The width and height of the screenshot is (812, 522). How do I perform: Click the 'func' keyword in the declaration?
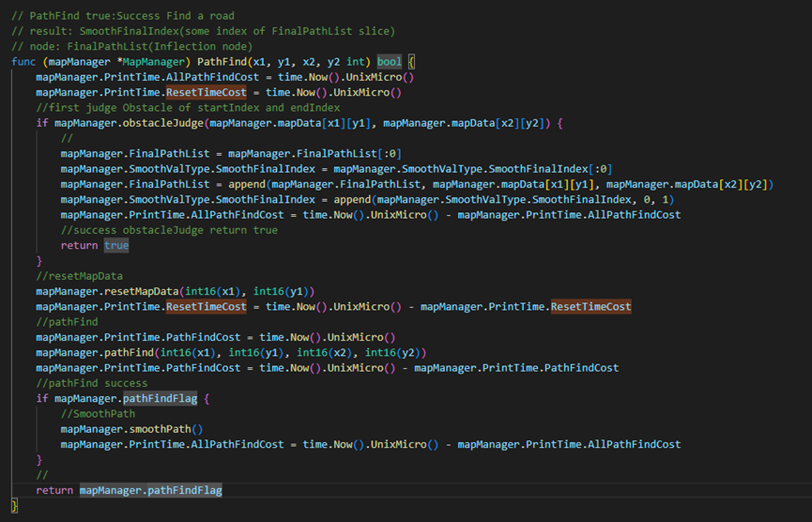point(23,62)
